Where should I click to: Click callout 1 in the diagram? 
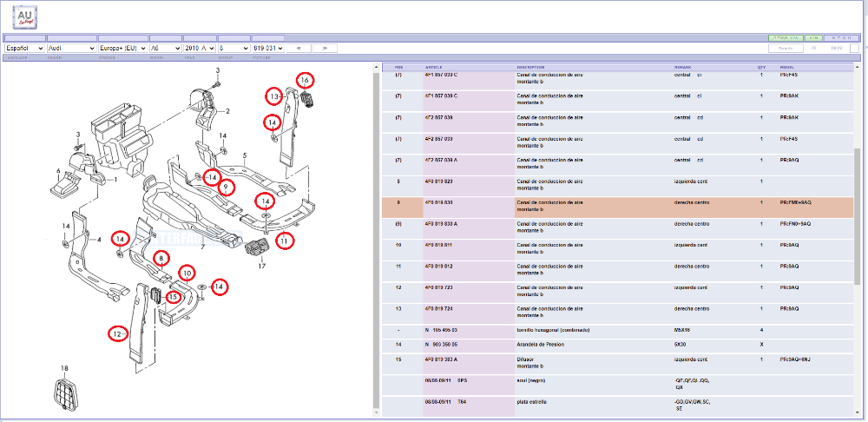pyautogui.click(x=115, y=180)
